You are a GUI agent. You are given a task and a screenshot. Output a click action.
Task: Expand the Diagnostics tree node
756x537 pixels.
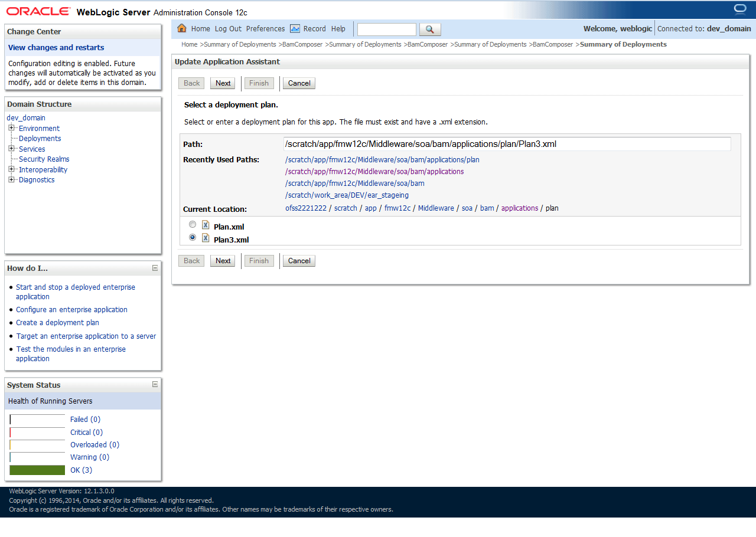coord(11,179)
